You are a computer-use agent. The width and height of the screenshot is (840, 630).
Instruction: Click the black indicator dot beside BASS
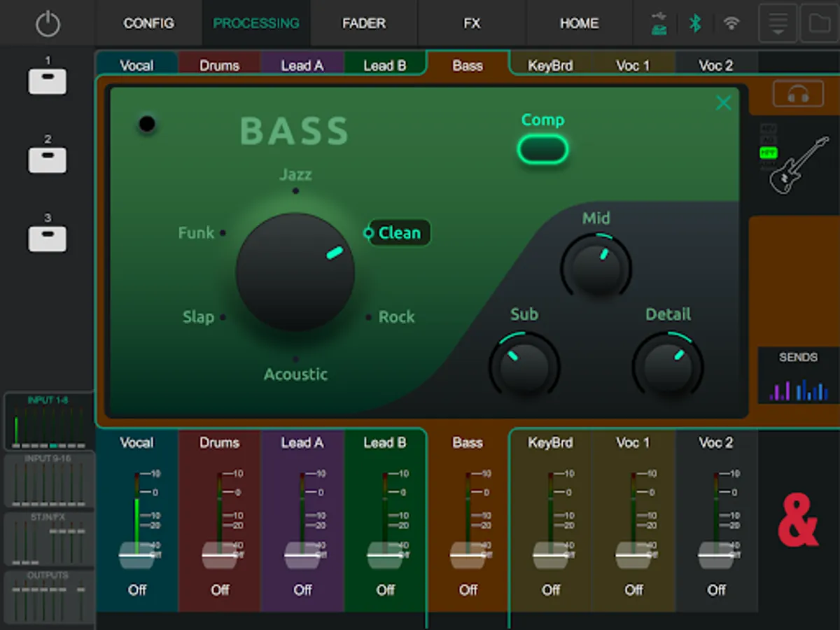tap(147, 124)
